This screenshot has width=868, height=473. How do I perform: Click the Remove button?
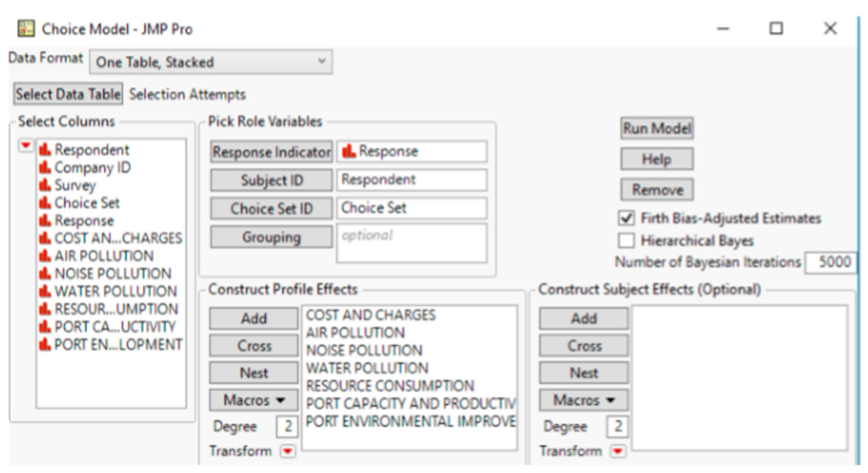click(x=657, y=189)
